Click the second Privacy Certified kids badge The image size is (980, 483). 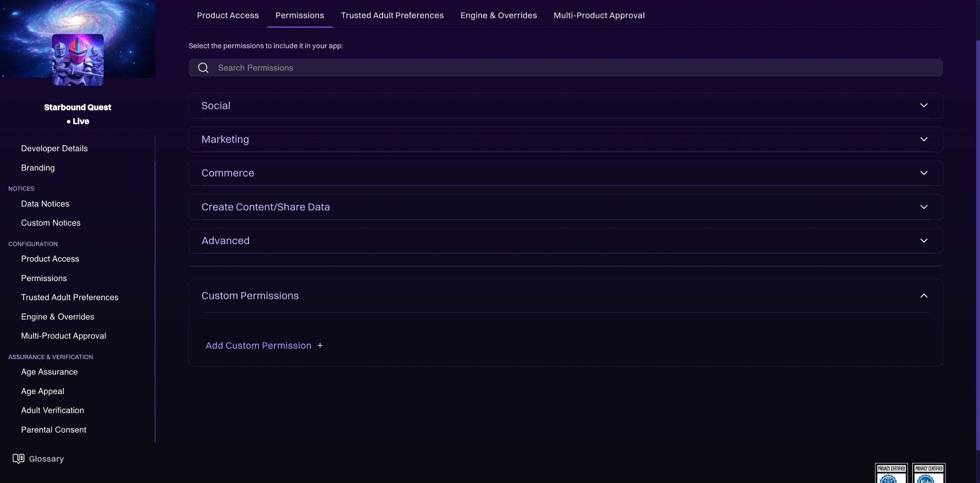pyautogui.click(x=928, y=473)
